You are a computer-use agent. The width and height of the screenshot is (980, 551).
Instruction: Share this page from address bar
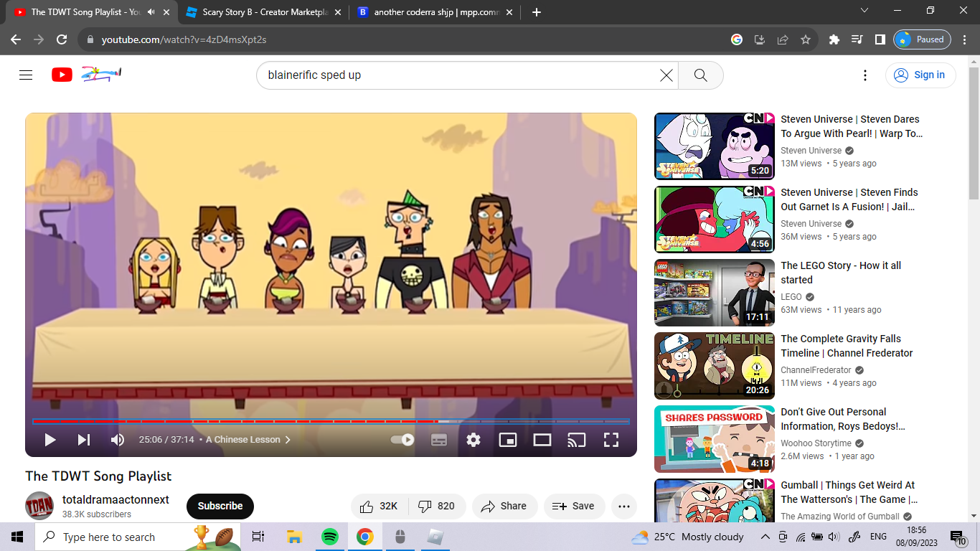(783, 39)
